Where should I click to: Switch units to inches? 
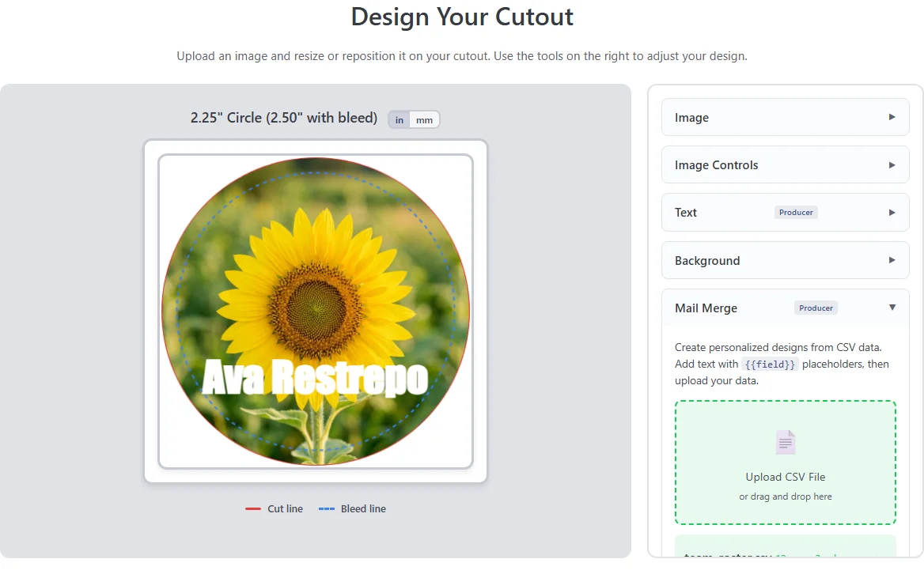[x=399, y=119]
